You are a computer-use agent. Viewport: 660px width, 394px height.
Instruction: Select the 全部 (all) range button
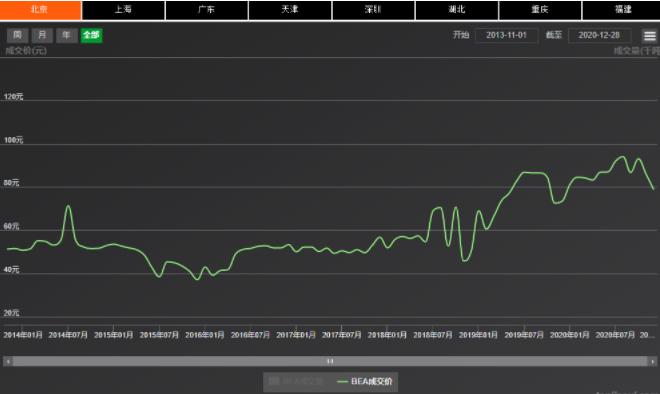[x=91, y=35]
